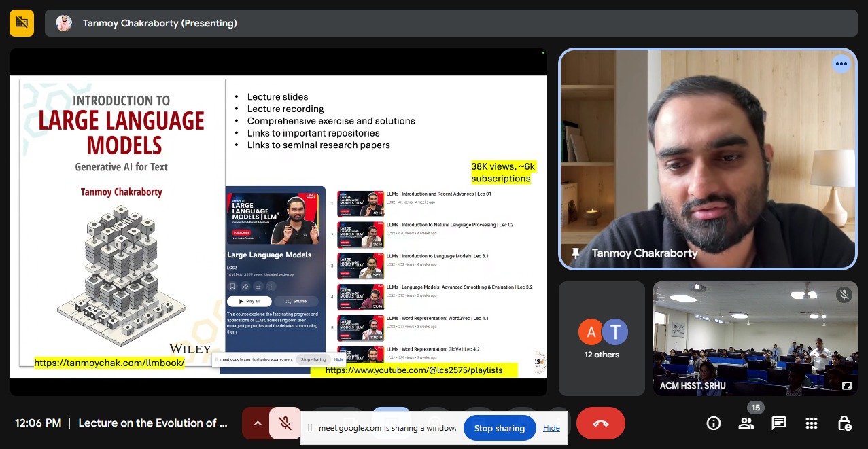Viewport: 868px width, 449px height.
Task: Click muted mic indicator on ACM HSST tile
Action: tap(844, 295)
